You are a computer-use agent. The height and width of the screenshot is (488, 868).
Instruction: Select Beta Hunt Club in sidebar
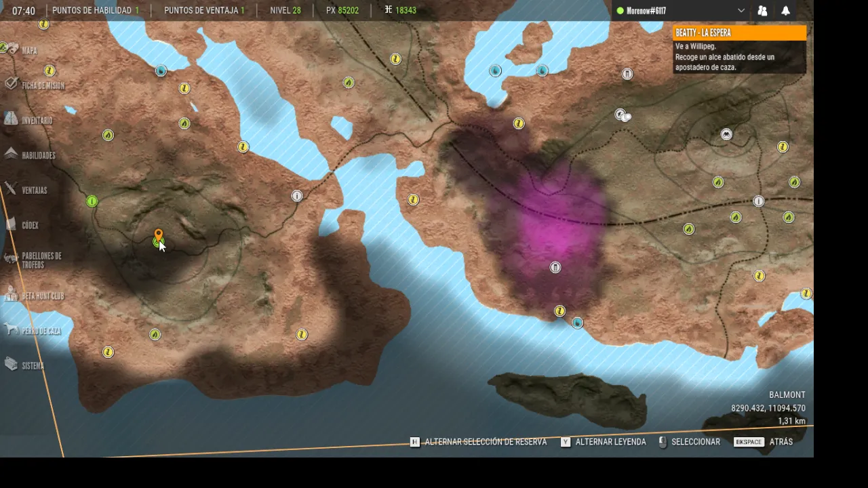[34, 296]
